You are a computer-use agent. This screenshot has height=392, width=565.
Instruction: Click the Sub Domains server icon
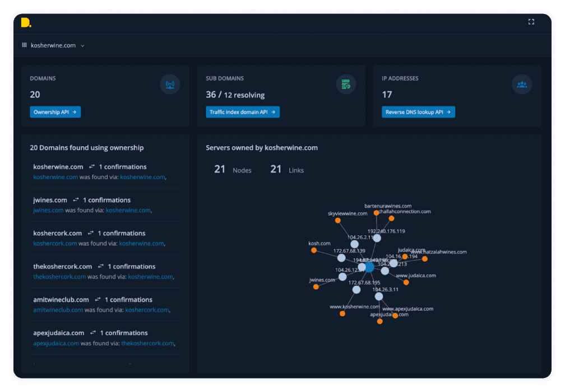[346, 84]
